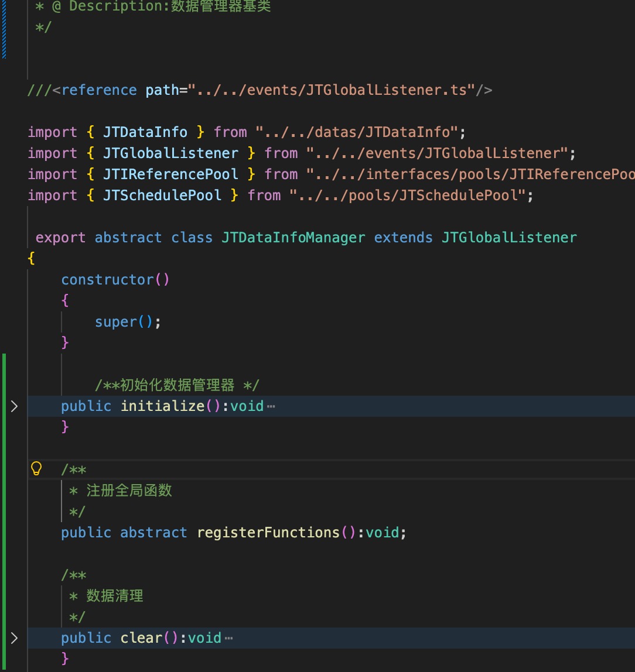Click the registerFunctions method name
Viewport: 635px width, 672px height.
tap(268, 532)
